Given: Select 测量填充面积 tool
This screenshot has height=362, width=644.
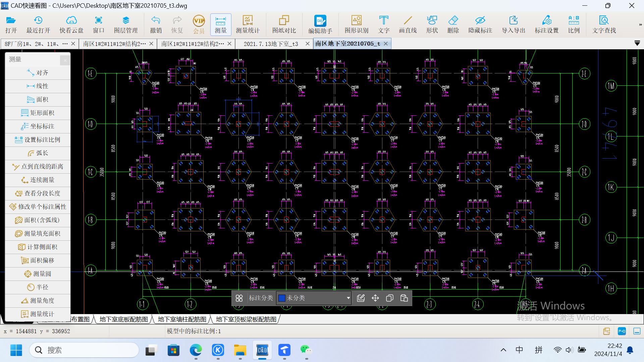Looking at the screenshot, I should pos(38,234).
